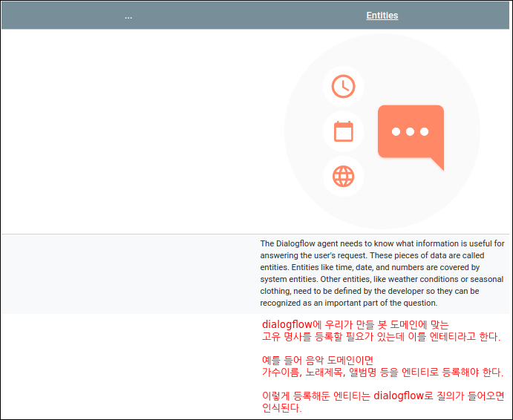The image size is (513, 420).
Task: Click the calendar date entity icon
Action: (343, 131)
